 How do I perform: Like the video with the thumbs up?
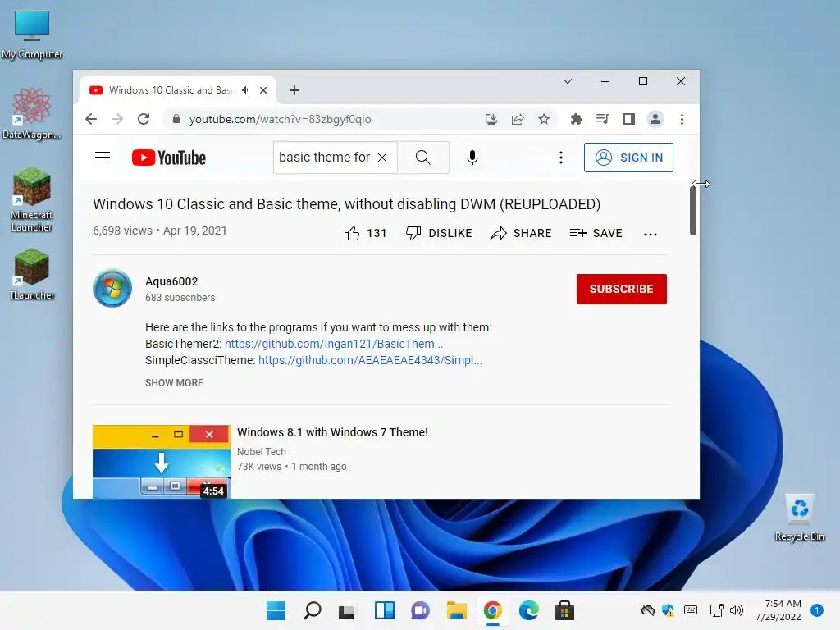365,233
